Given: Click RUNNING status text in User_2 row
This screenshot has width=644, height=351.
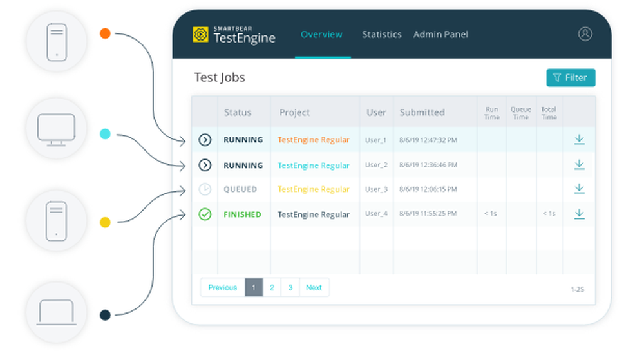Looking at the screenshot, I should (x=243, y=166).
